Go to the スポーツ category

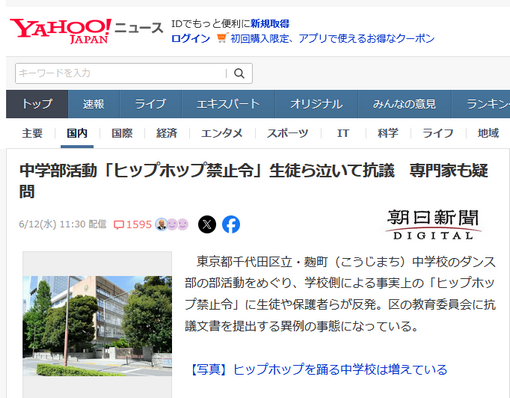(288, 133)
